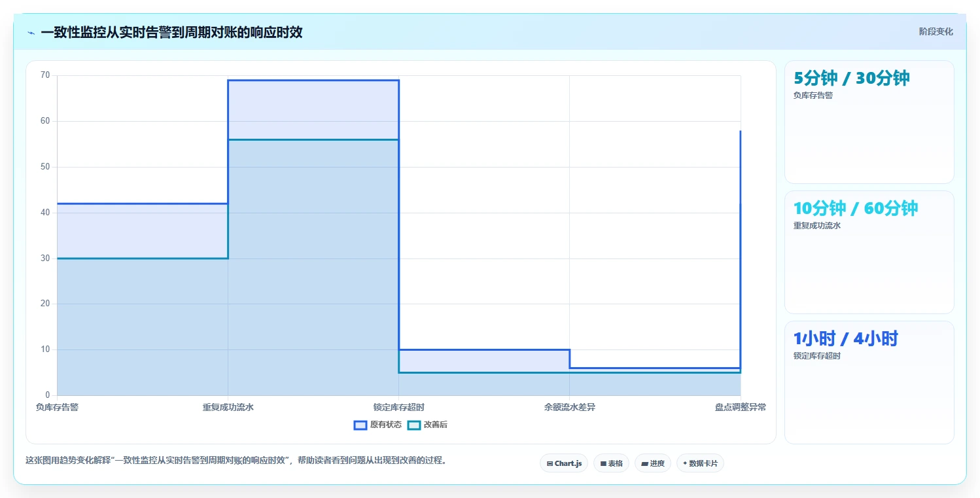Click the 40 tick on the y-axis
This screenshot has height=498, width=980.
click(x=45, y=213)
